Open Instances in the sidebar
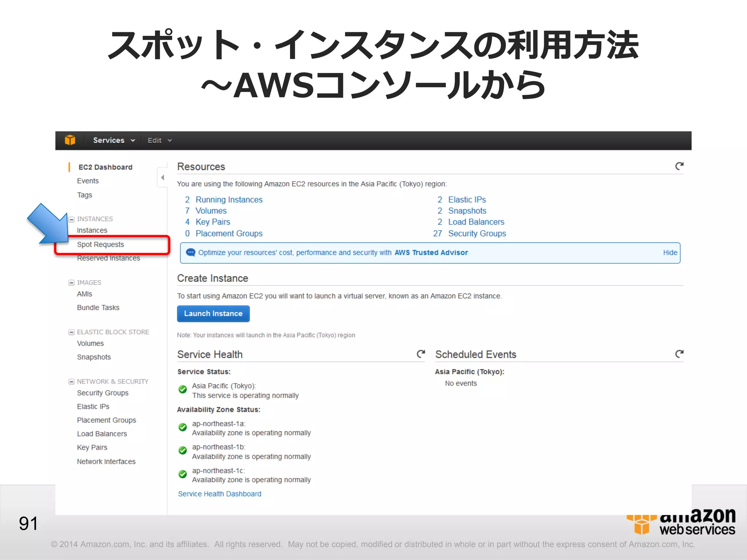The width and height of the screenshot is (747, 560). point(92,230)
